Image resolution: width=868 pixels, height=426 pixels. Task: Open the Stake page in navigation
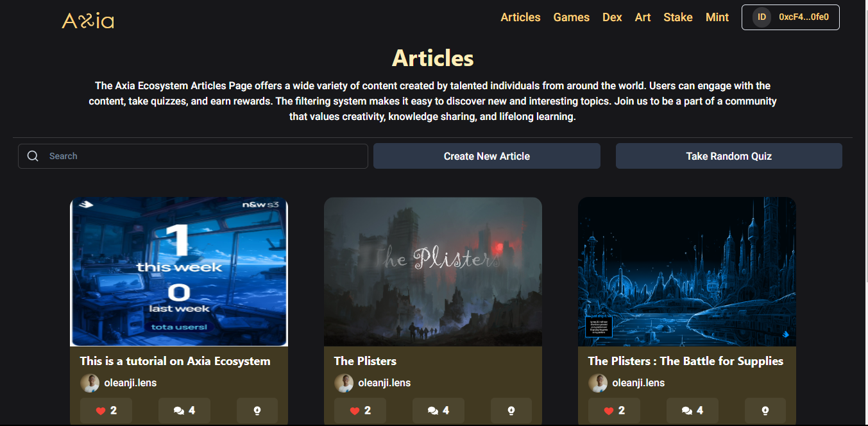pyautogui.click(x=678, y=17)
